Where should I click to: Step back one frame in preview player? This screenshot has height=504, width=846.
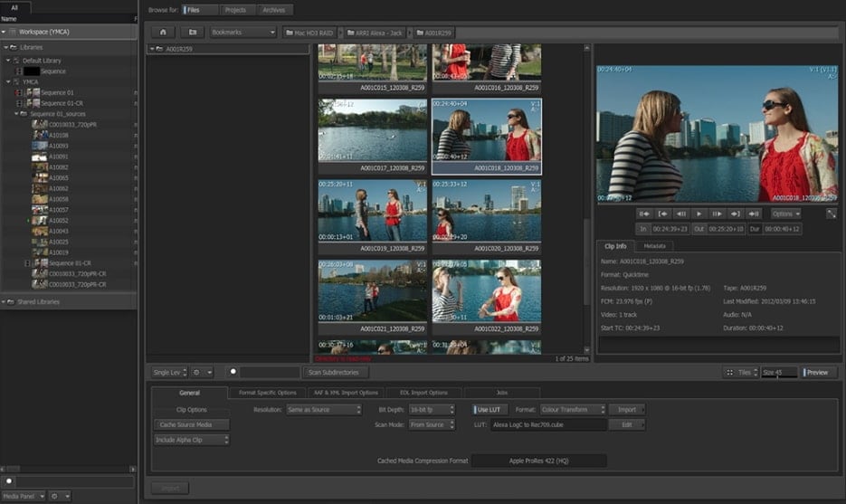tap(680, 214)
